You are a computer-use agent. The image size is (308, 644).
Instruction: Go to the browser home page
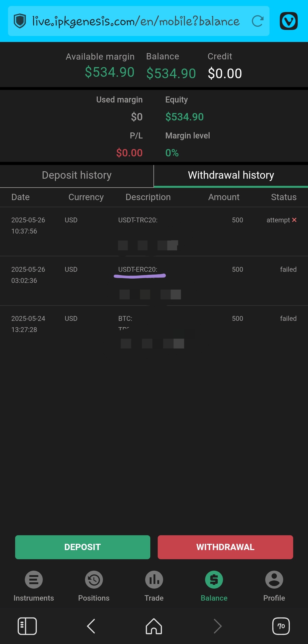click(x=154, y=626)
